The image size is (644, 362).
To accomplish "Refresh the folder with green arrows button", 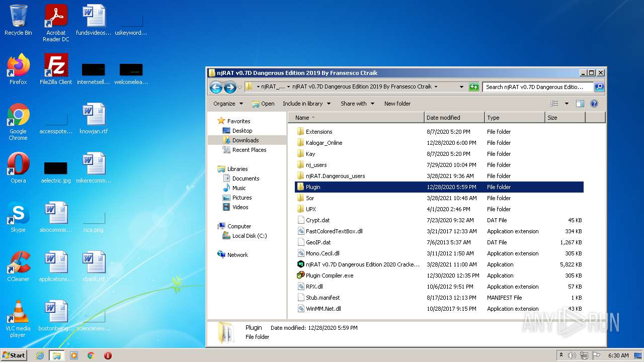I will click(474, 87).
